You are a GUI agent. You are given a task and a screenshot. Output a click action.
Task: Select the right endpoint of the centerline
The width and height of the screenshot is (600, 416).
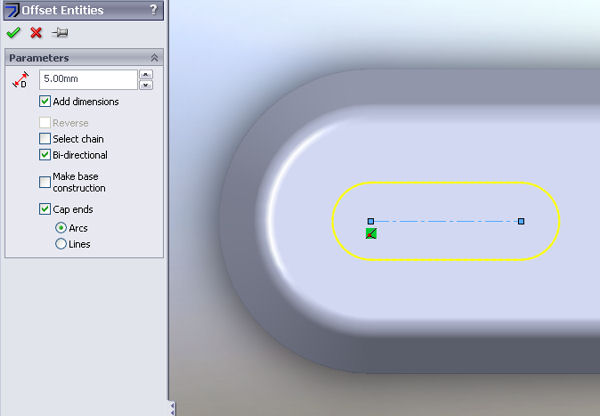click(521, 220)
